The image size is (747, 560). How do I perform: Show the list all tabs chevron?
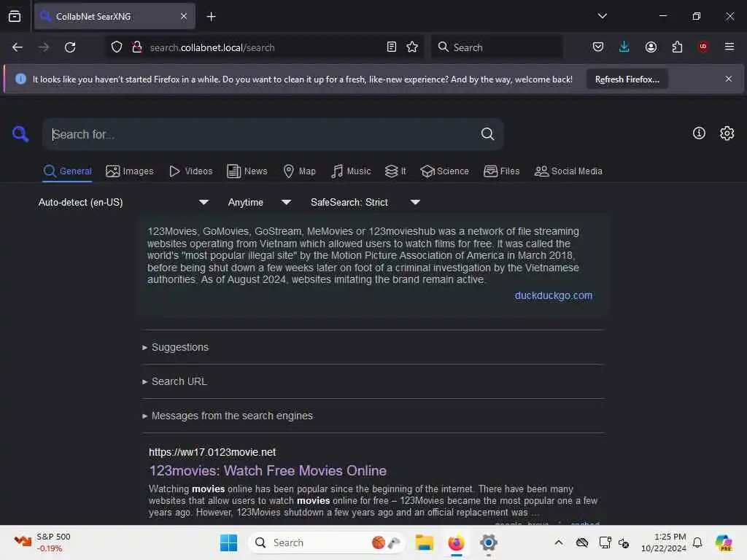(602, 16)
